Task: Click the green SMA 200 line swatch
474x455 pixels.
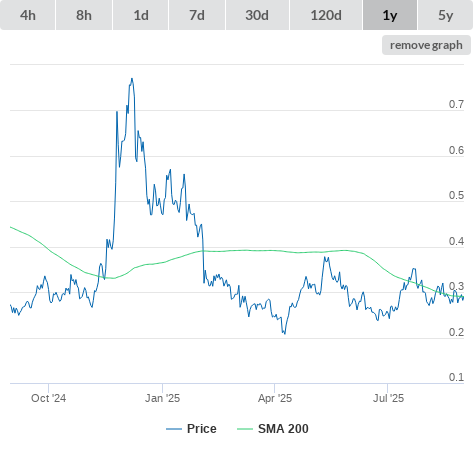Action: click(x=245, y=429)
